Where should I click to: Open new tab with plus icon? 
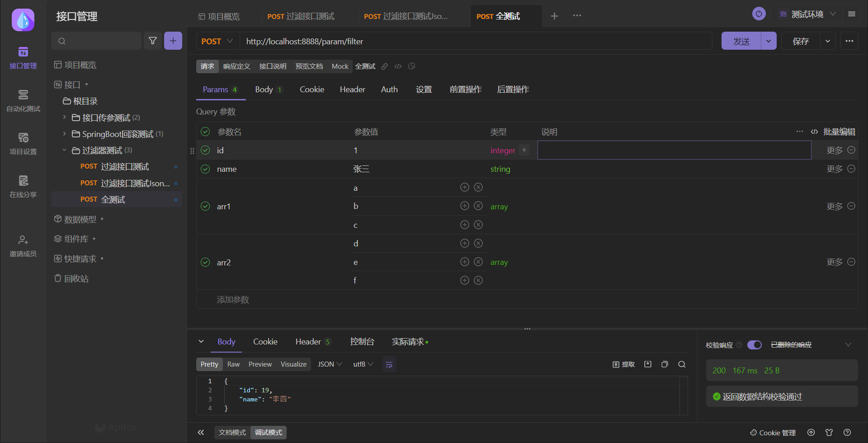(x=554, y=16)
